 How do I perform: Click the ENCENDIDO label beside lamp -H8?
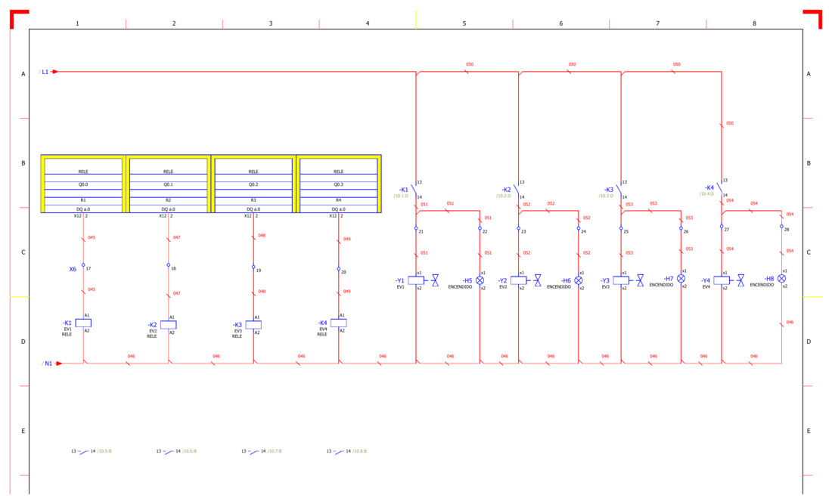pyautogui.click(x=762, y=285)
